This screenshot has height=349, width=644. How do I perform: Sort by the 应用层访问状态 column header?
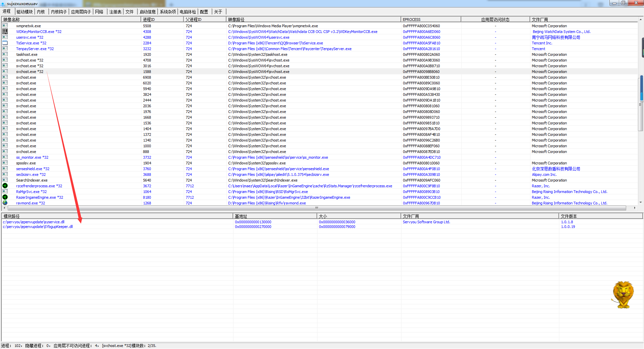(x=496, y=20)
